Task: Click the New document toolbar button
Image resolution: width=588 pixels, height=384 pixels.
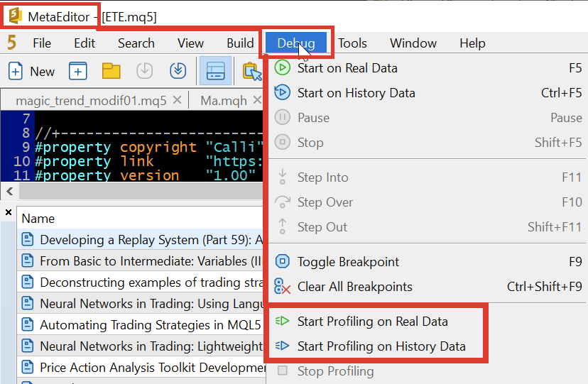Action: tap(31, 71)
